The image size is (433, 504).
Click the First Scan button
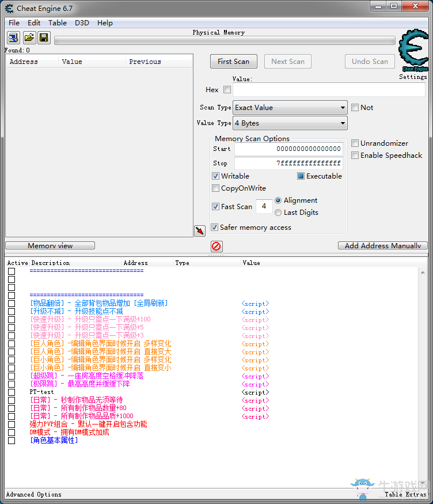pos(234,62)
